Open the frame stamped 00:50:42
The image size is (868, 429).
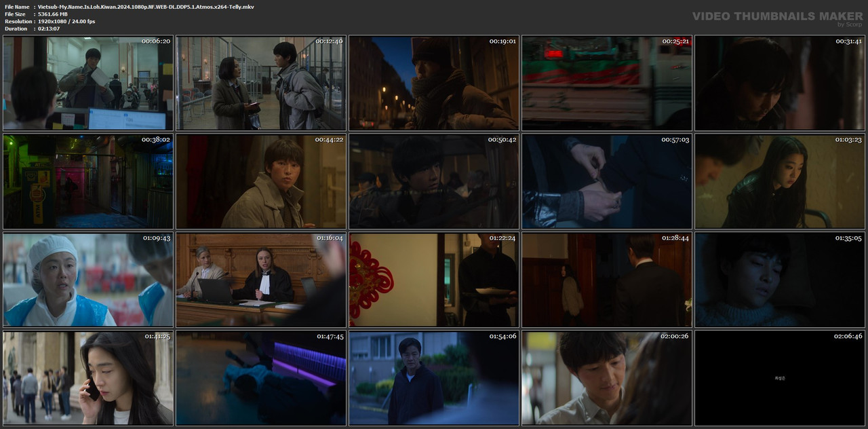[x=434, y=181]
